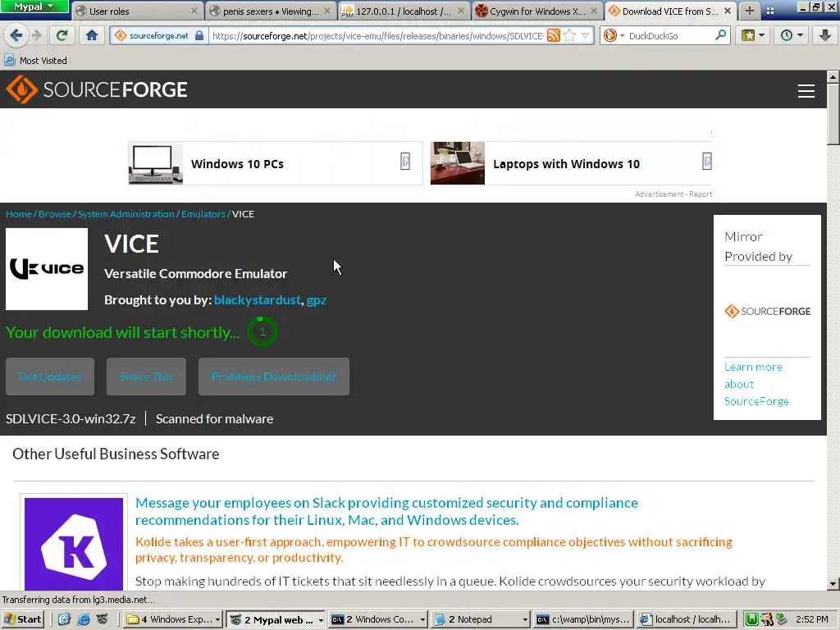Click the Share This button
The width and height of the screenshot is (840, 630).
point(146,377)
